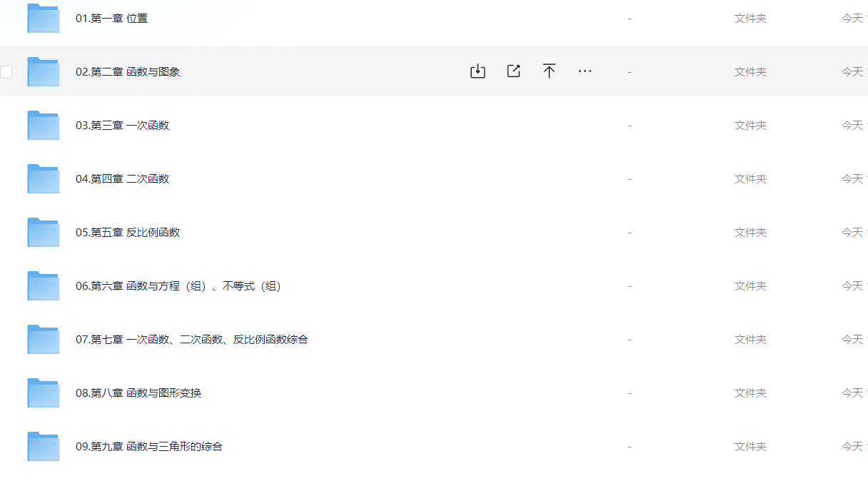868x481 pixels.
Task: Click 今天 date in 05.第五章 row
Action: (854, 233)
